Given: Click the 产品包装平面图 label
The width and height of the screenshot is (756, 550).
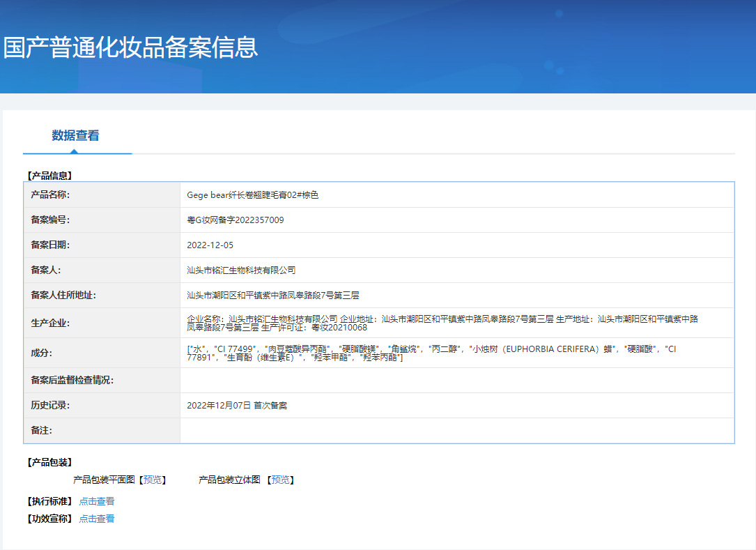Looking at the screenshot, I should 104,480.
